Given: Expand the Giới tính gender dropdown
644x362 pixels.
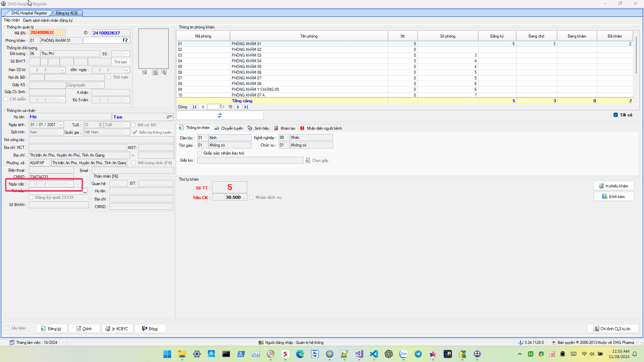Looking at the screenshot, I should click(61, 132).
